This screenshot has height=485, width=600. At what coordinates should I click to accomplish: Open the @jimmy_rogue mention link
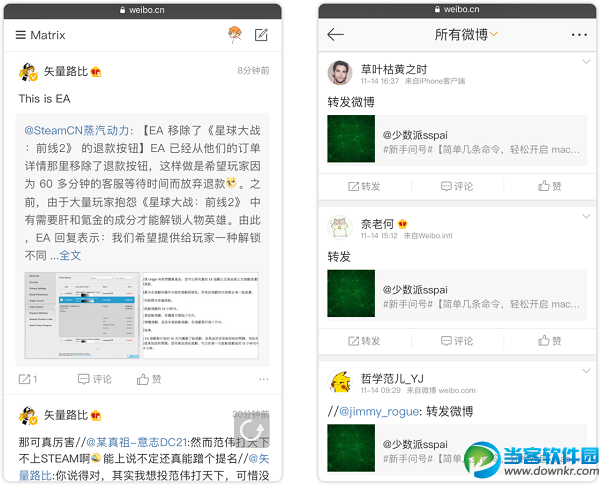(379, 412)
